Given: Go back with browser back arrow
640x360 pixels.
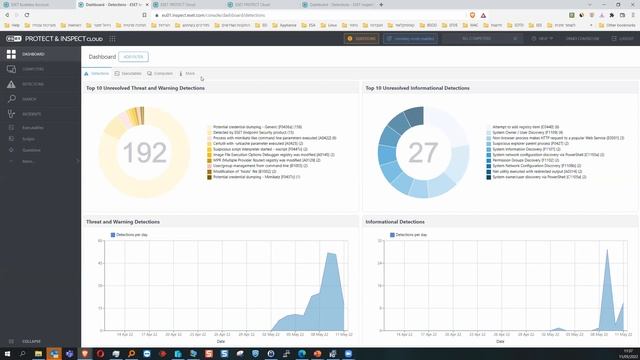Looking at the screenshot, I should [x=7, y=15].
